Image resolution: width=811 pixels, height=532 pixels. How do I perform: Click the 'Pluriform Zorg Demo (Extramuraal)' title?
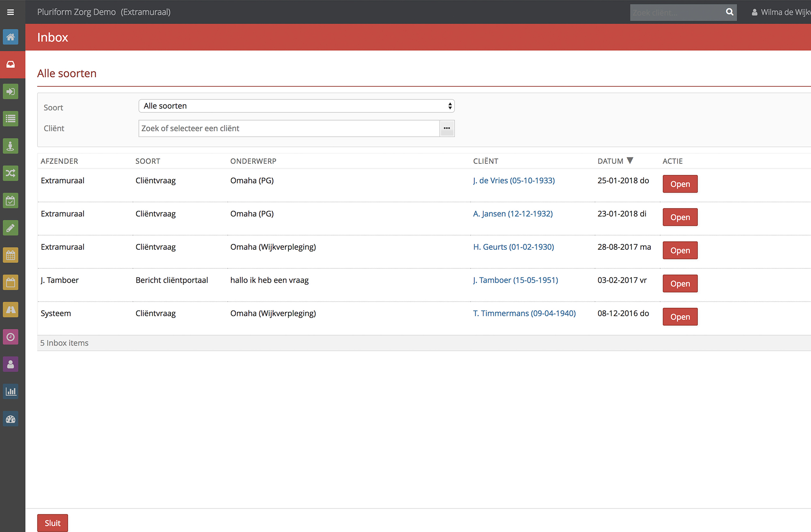click(x=104, y=12)
